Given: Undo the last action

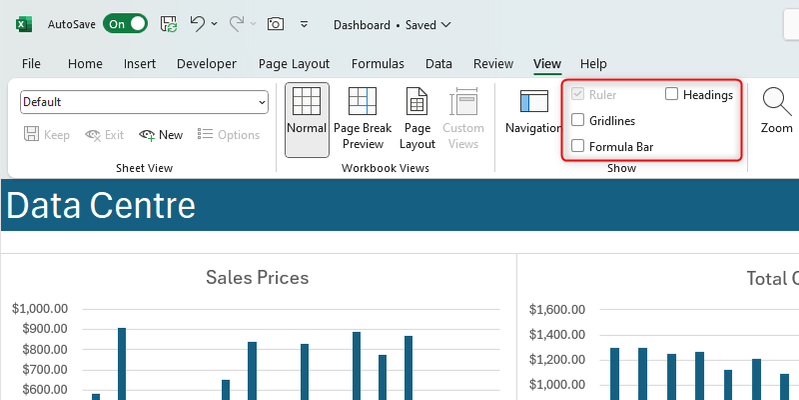Looking at the screenshot, I should click(x=197, y=23).
